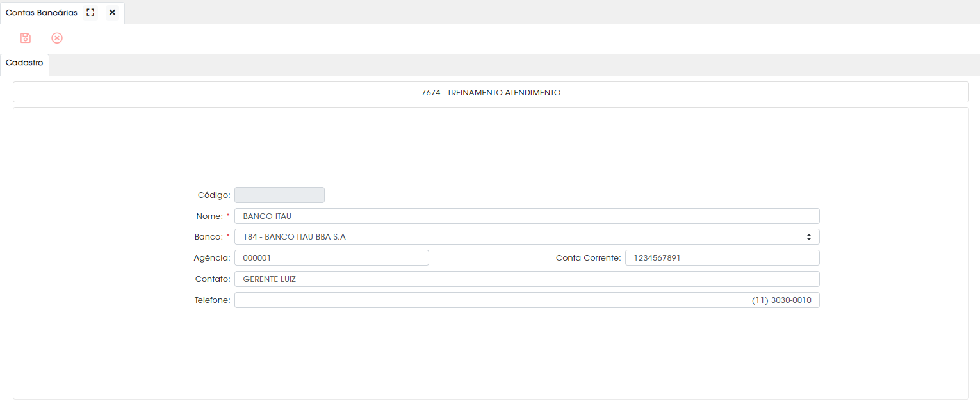Screen dimensions: 980x406
Task: Click the Banco label
Action: click(208, 237)
